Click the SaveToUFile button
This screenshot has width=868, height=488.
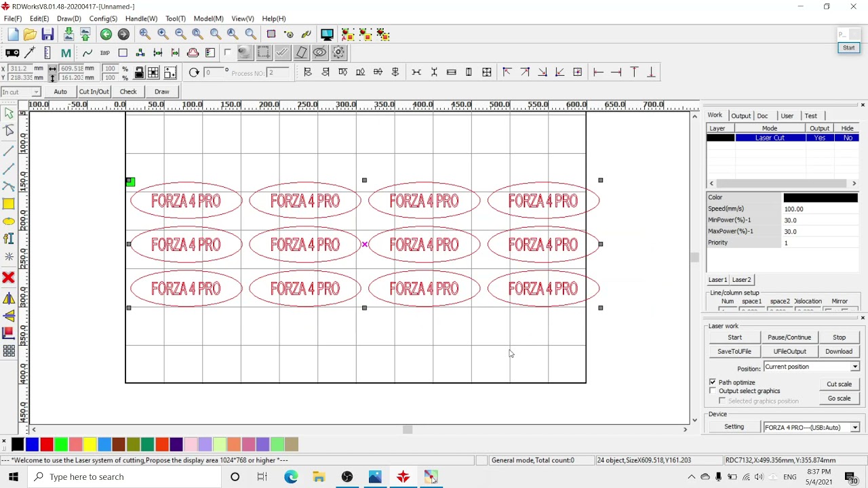click(x=734, y=351)
